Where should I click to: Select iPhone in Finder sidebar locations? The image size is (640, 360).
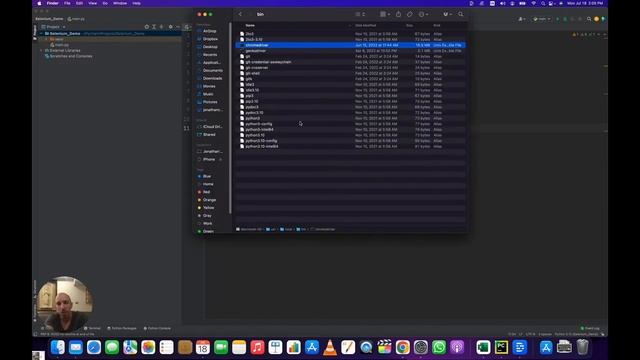point(209,159)
